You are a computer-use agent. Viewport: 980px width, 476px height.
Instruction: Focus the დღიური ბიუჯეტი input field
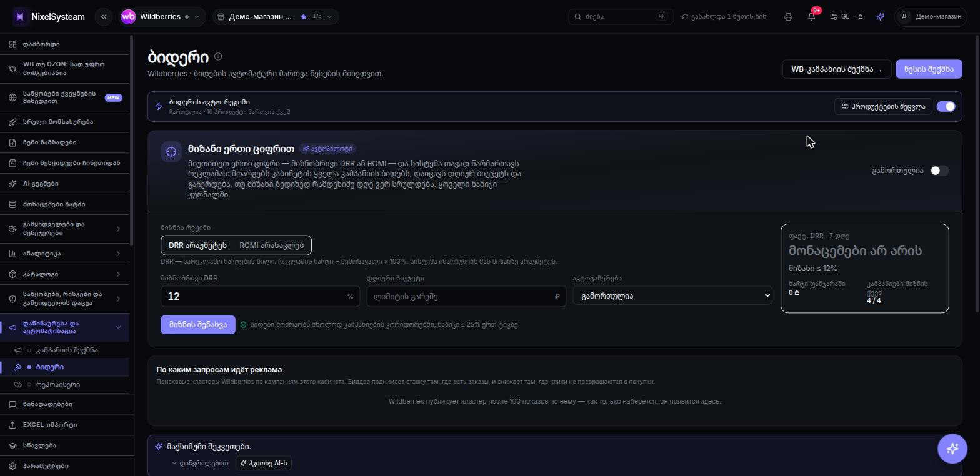tap(466, 297)
